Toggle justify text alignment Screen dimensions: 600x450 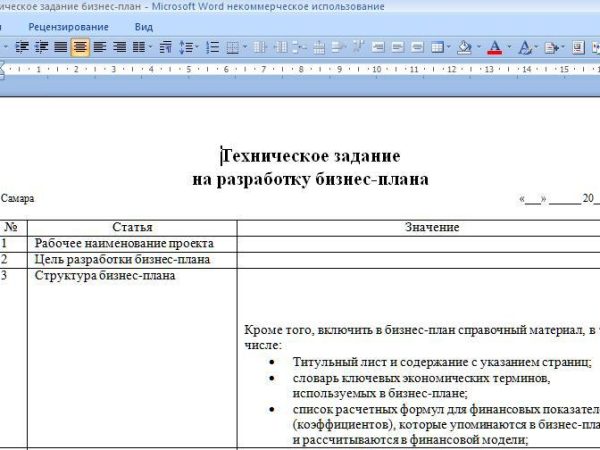click(60, 47)
